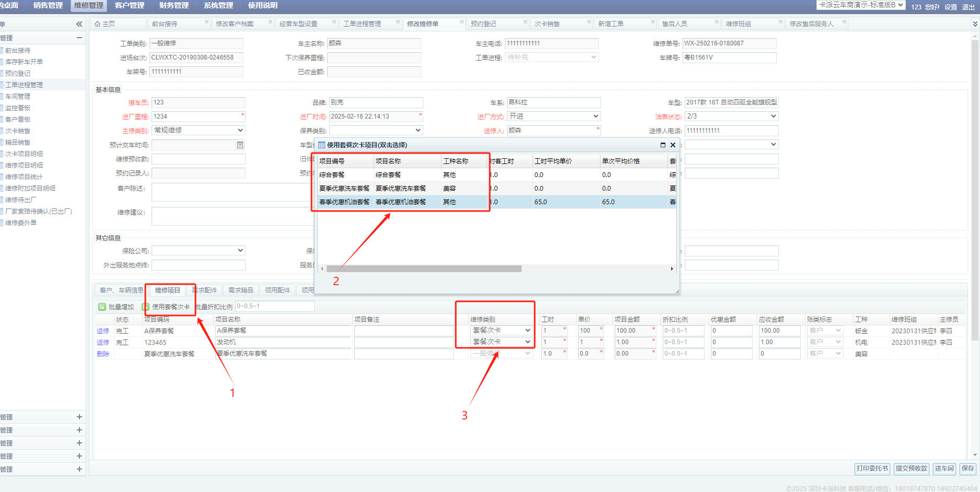Close the 使用套餐次卡项目 popup dialog

coord(673,145)
